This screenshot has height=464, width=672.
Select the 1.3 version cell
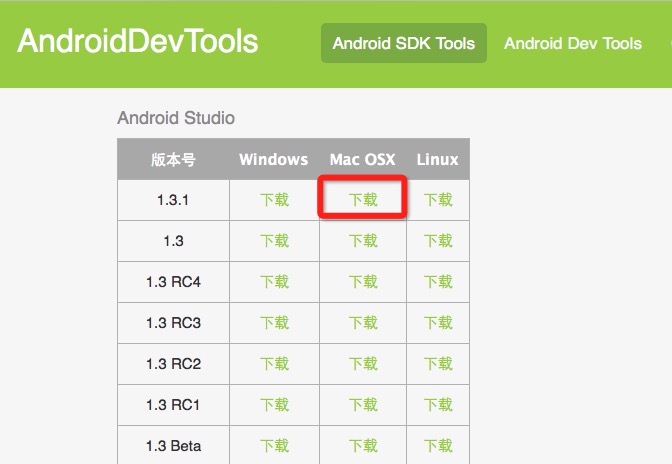pos(173,241)
